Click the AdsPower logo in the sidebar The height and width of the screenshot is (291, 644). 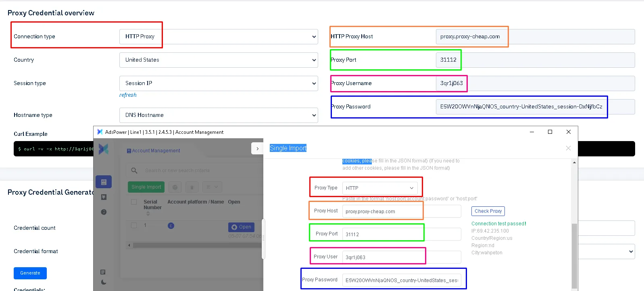pos(104,149)
